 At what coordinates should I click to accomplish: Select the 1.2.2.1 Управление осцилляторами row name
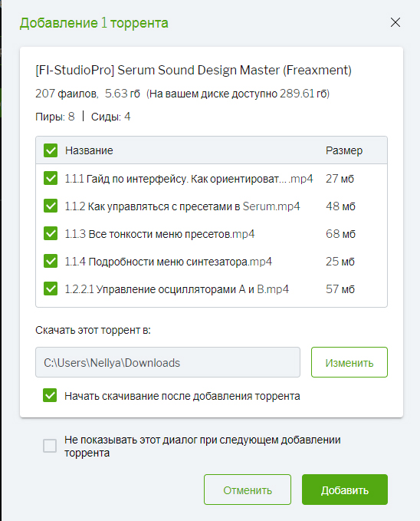(176, 289)
